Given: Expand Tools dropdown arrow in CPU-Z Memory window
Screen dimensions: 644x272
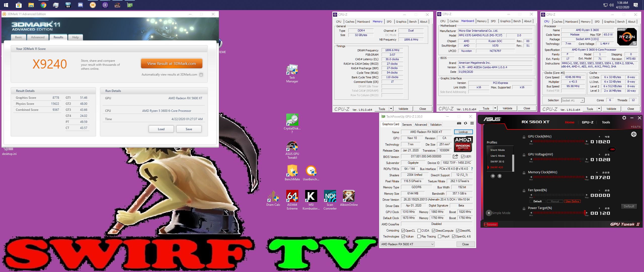Looking at the screenshot, I should coord(391,109).
